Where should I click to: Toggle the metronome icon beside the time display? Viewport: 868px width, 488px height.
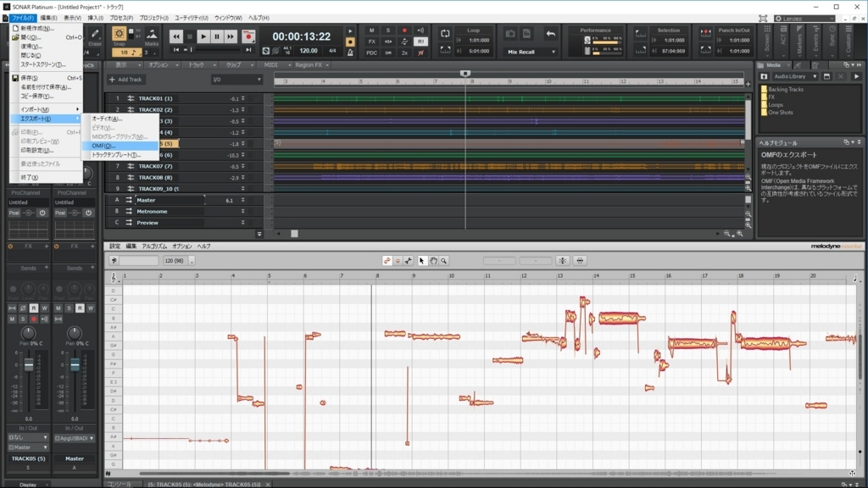(350, 53)
